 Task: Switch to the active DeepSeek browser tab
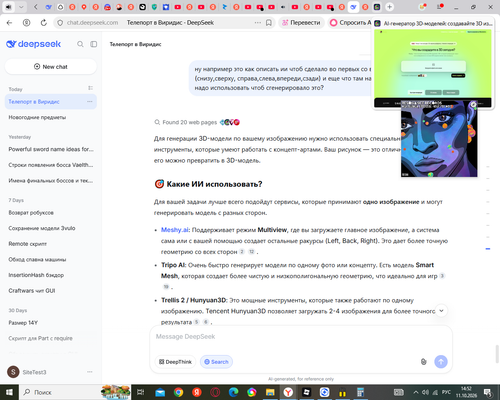click(353, 7)
